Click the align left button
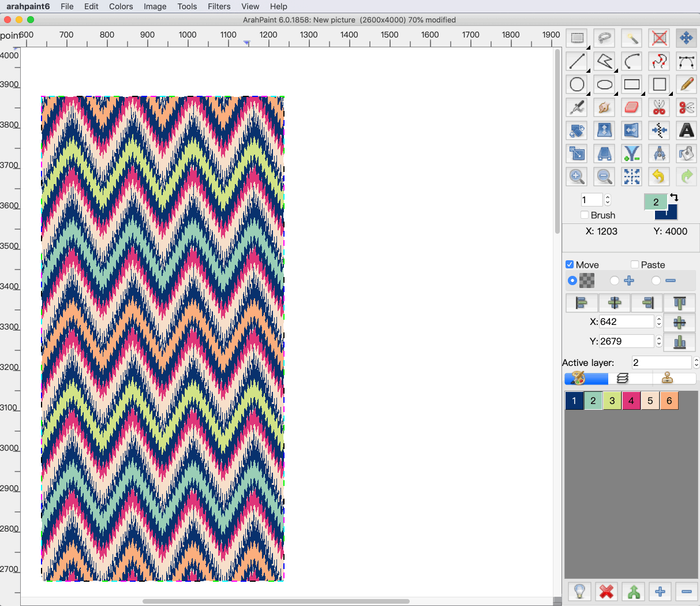This screenshot has width=700, height=606. click(x=581, y=302)
